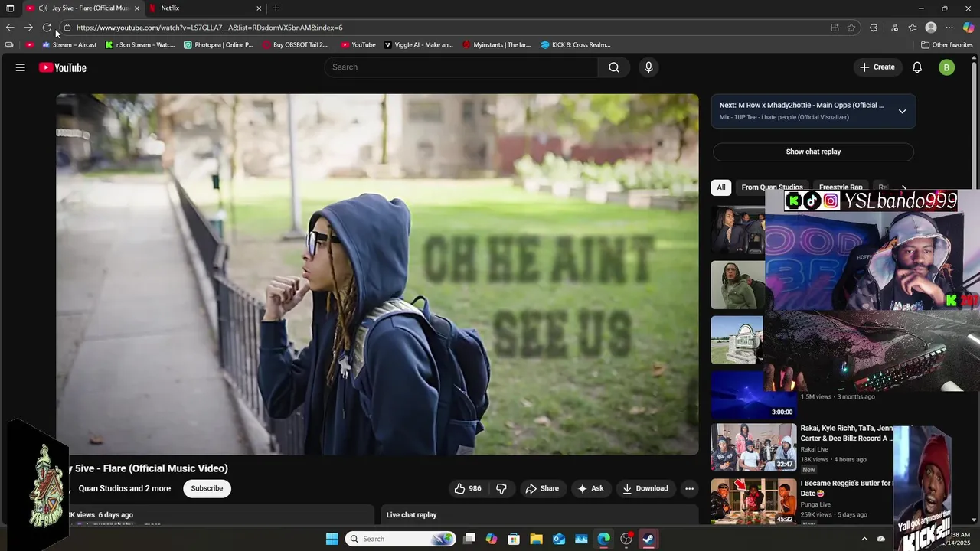Viewport: 980px width, 551px height.
Task: Click Punga Live channel name
Action: [815, 504]
